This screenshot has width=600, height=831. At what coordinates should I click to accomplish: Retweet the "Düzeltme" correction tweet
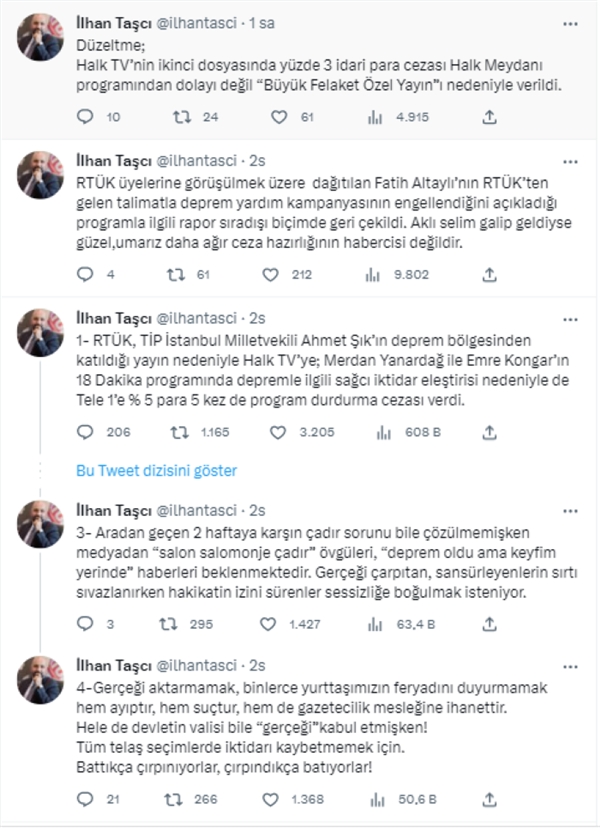click(x=181, y=117)
